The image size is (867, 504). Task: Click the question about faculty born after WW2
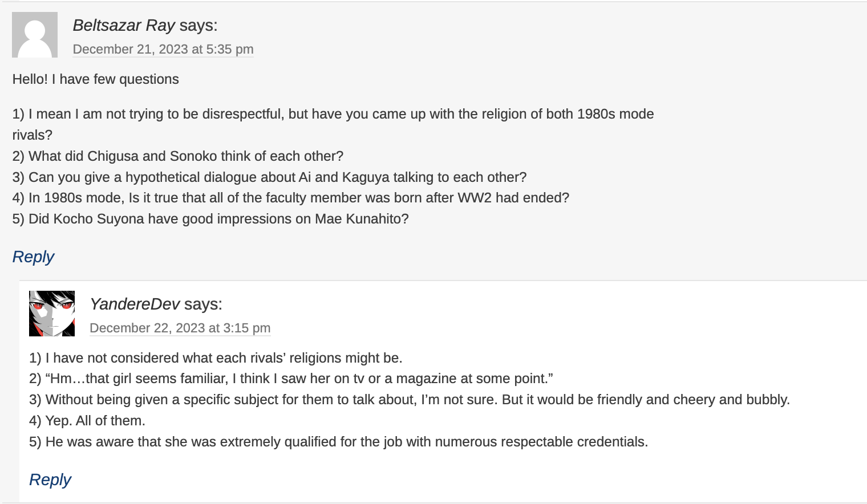291,198
